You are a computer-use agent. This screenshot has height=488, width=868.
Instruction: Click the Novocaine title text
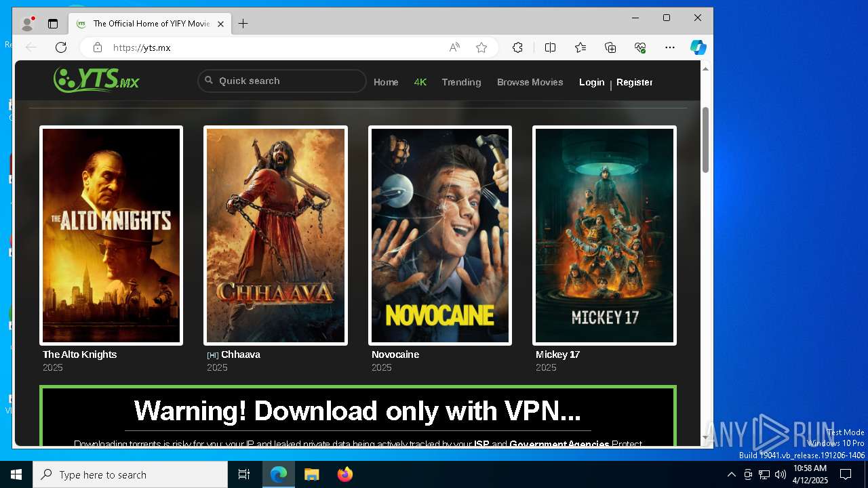(395, 354)
